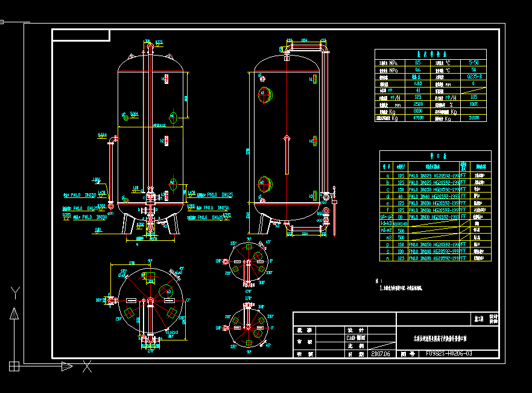
Task: Click the cyan title of the nozzle table
Action: (x=438, y=156)
